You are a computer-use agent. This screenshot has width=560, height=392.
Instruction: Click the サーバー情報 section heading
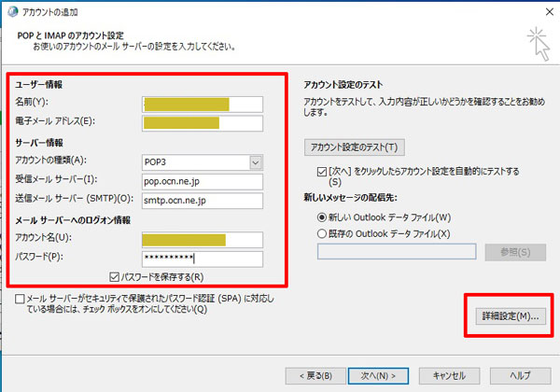click(39, 143)
